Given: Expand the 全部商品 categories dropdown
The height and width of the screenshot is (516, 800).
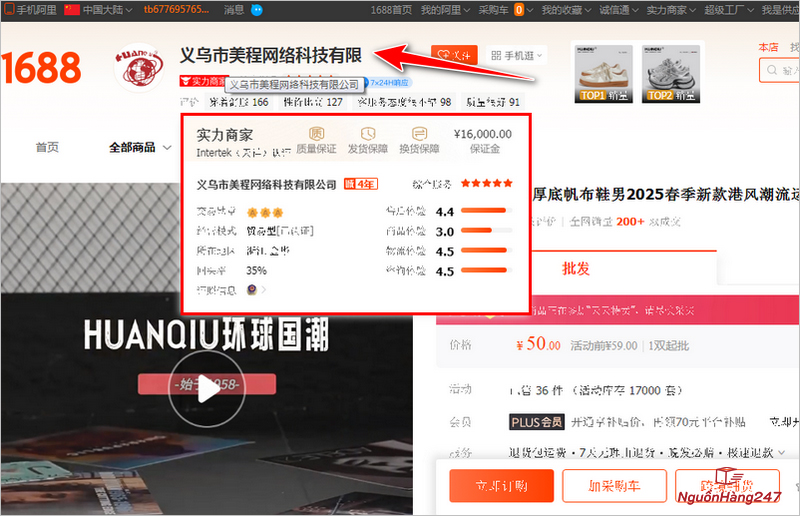Looking at the screenshot, I should point(138,147).
